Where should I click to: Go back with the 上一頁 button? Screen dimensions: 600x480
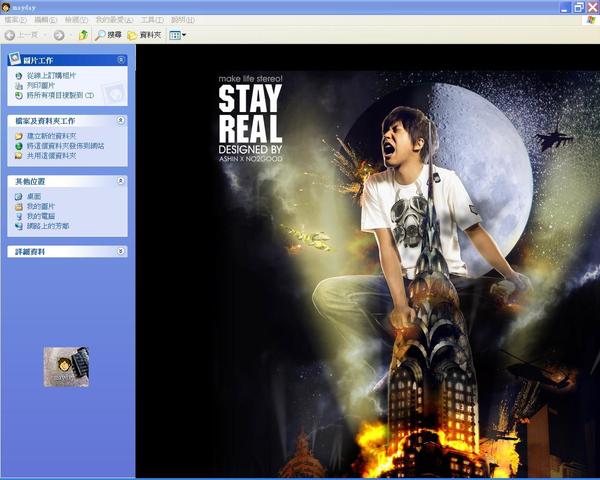21,35
